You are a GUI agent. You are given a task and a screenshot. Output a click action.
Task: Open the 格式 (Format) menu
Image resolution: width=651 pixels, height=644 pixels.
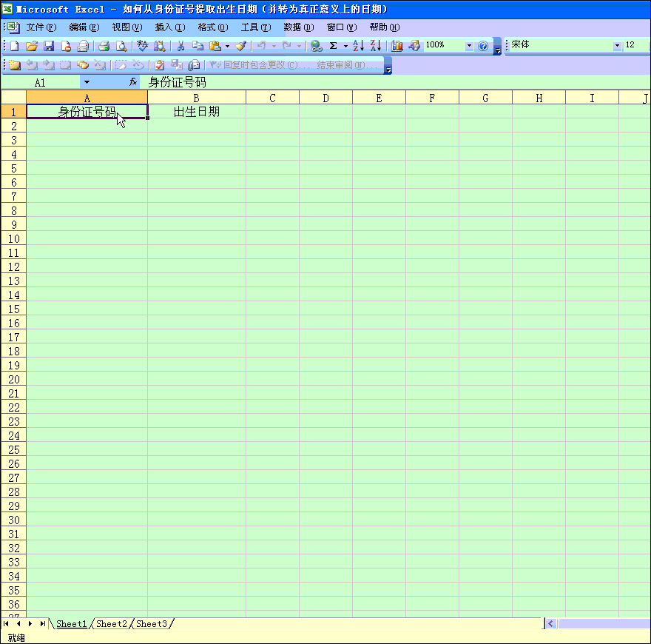tap(212, 27)
